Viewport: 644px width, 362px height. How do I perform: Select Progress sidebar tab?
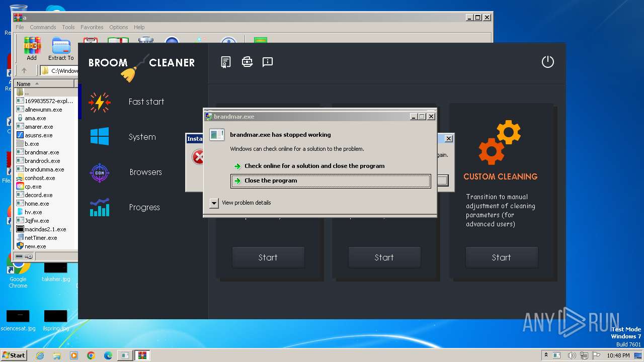coord(143,207)
